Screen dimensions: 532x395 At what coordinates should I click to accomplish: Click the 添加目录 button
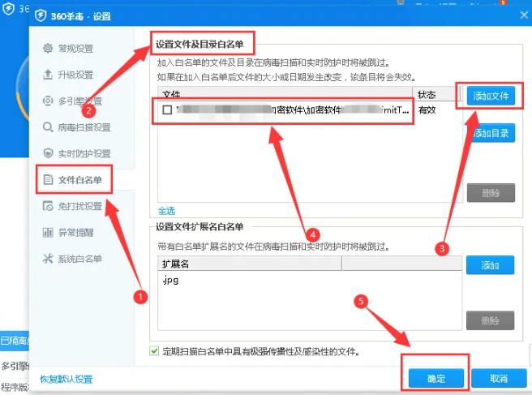[491, 133]
